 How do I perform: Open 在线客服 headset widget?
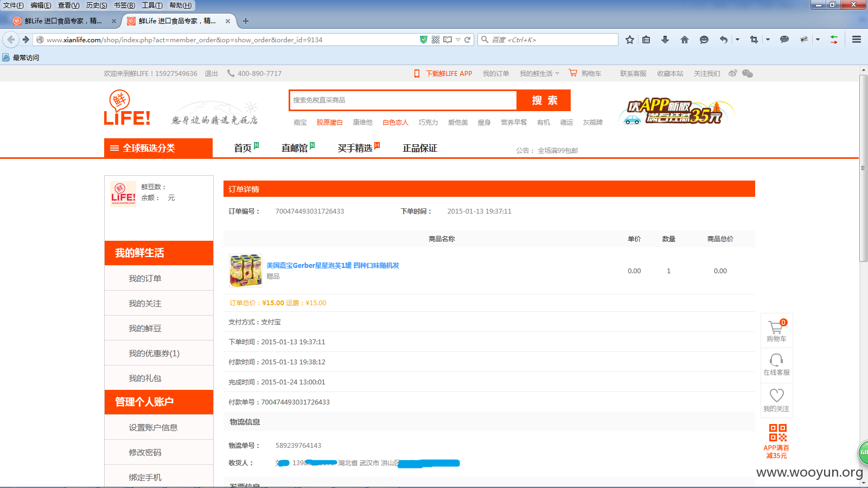point(776,364)
